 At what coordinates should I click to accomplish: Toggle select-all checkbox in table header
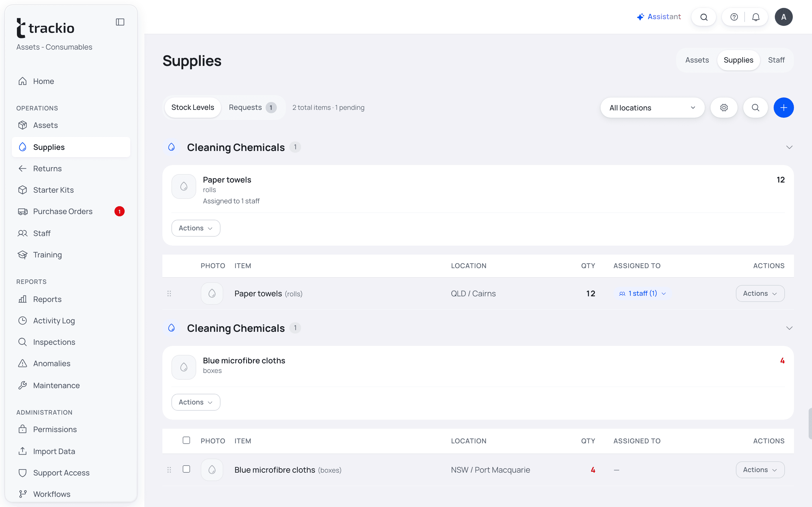click(186, 440)
